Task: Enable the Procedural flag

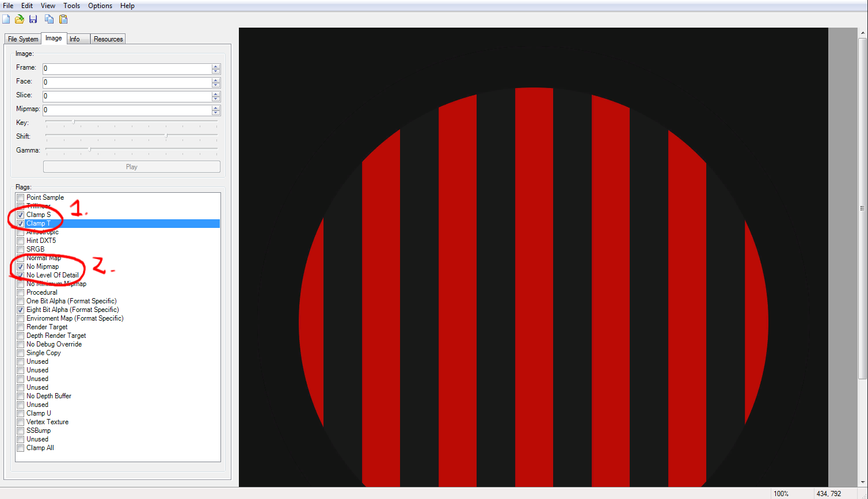Action: point(21,292)
